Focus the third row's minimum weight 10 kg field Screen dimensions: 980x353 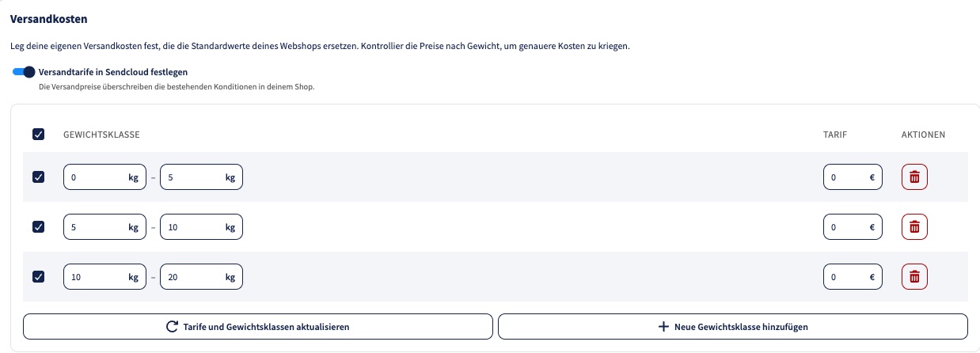pyautogui.click(x=104, y=277)
